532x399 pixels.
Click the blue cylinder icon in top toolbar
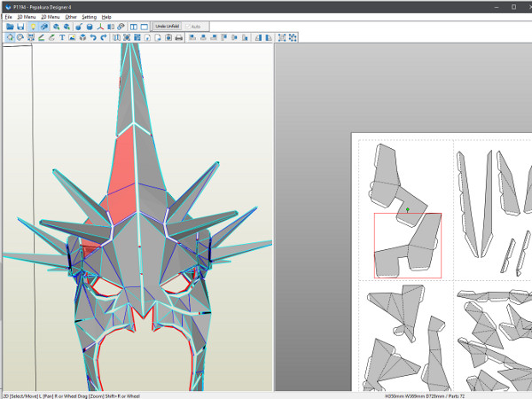click(x=90, y=27)
